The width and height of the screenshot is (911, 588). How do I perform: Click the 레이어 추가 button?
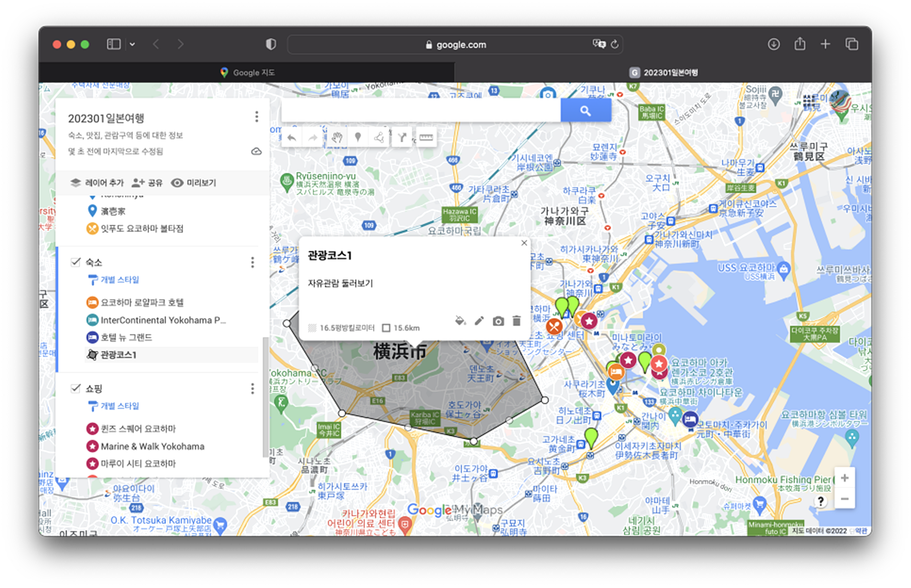(x=97, y=183)
